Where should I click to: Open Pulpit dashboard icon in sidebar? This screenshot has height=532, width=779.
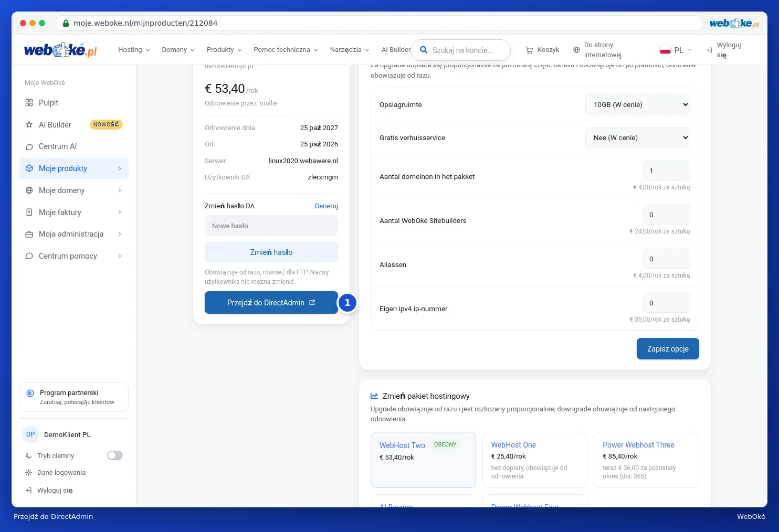[x=29, y=103]
